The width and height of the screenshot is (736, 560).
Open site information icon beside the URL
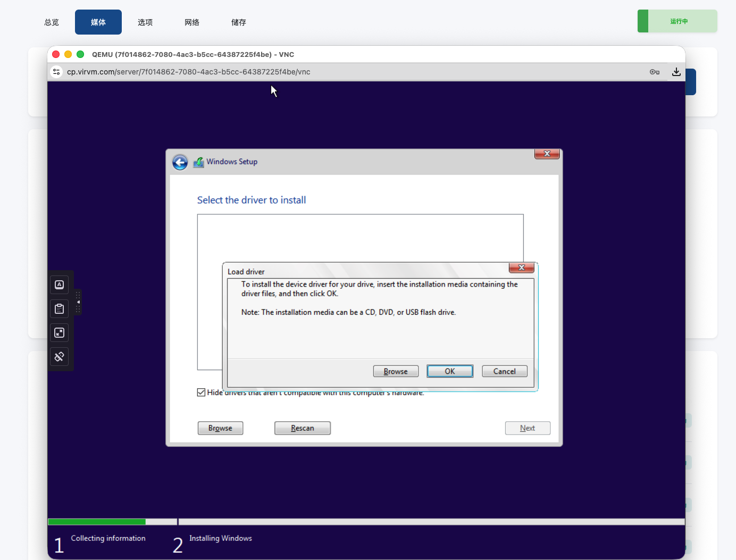pyautogui.click(x=56, y=72)
